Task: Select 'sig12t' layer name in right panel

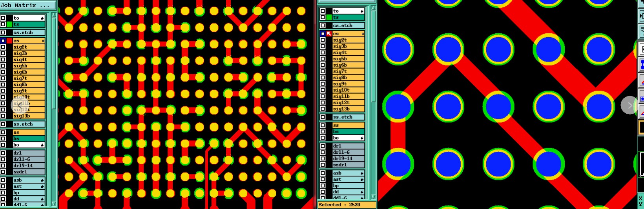Action: click(x=348, y=103)
